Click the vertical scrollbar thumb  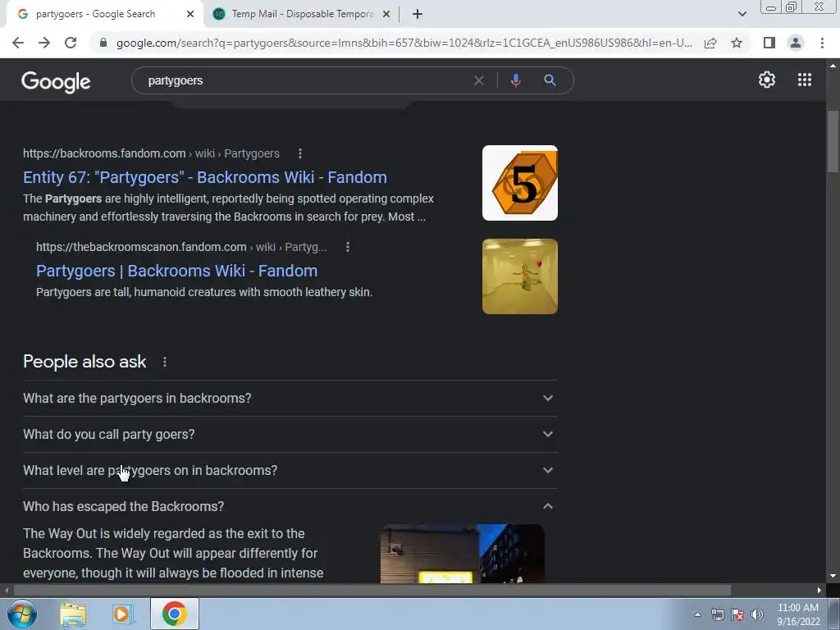coord(833,141)
